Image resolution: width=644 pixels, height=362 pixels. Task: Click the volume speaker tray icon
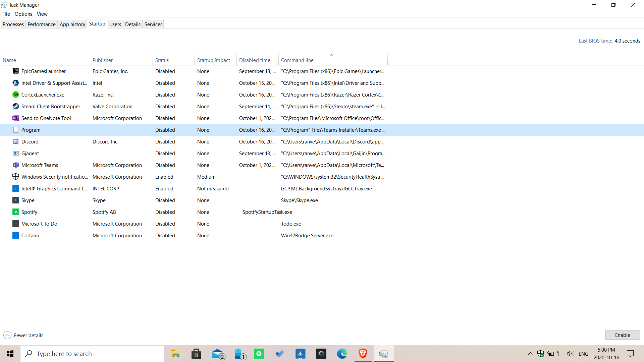571,354
